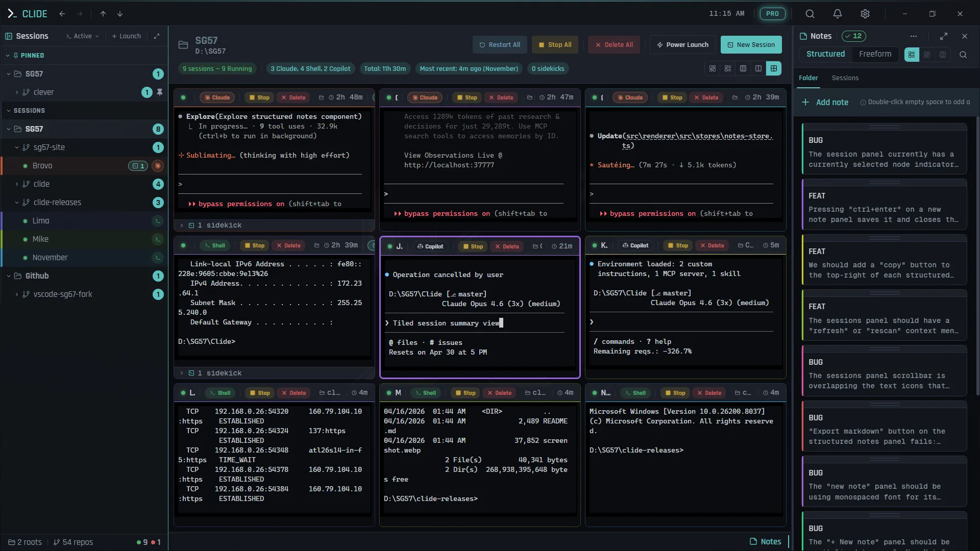Click the Shell badge on the M session tile
The image size is (980, 551).
(426, 393)
